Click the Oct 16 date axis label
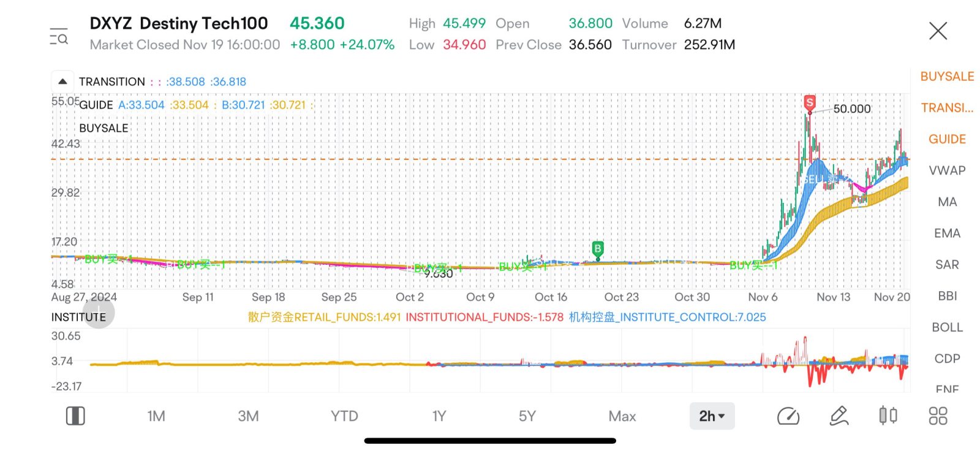 click(x=551, y=297)
